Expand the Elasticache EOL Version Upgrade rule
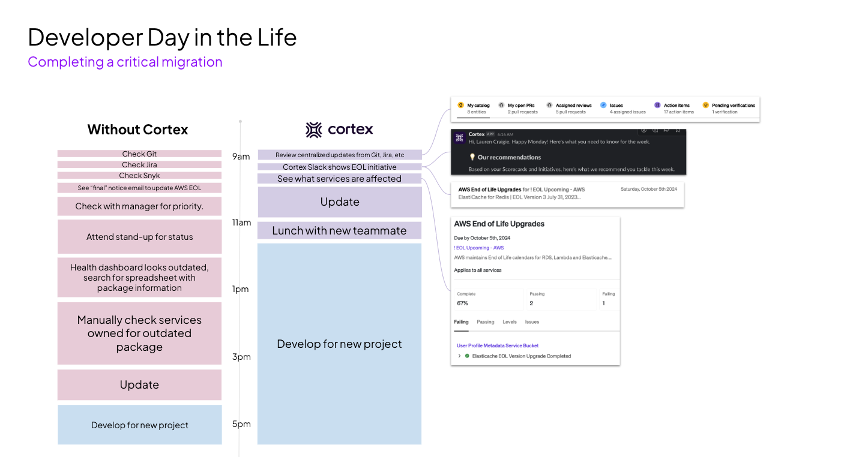 click(x=459, y=356)
